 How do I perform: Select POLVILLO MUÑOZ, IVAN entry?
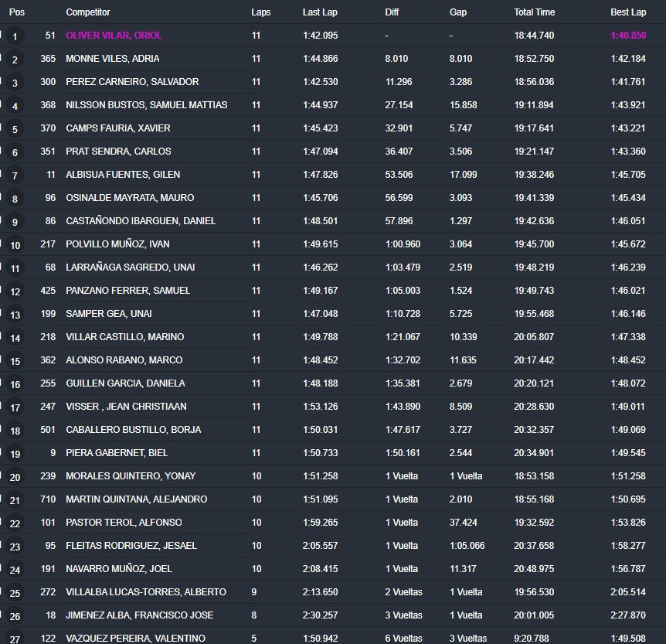(117, 244)
